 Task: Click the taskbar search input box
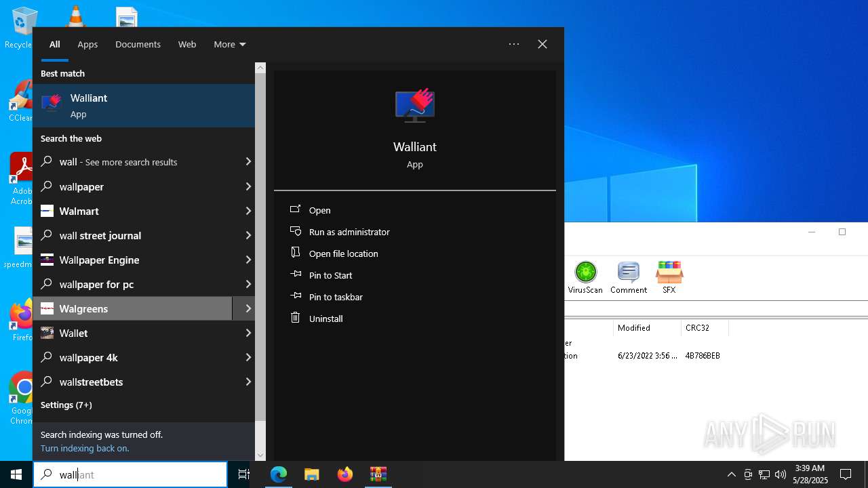click(x=130, y=474)
